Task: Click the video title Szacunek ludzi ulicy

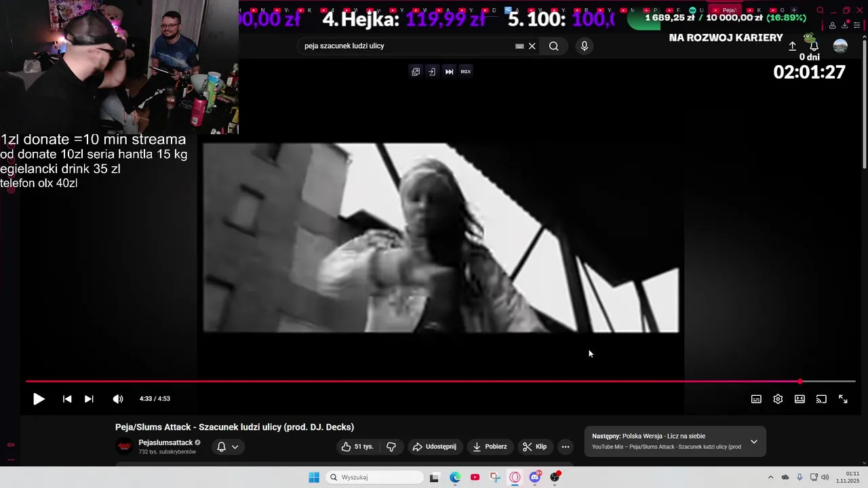Action: click(235, 427)
